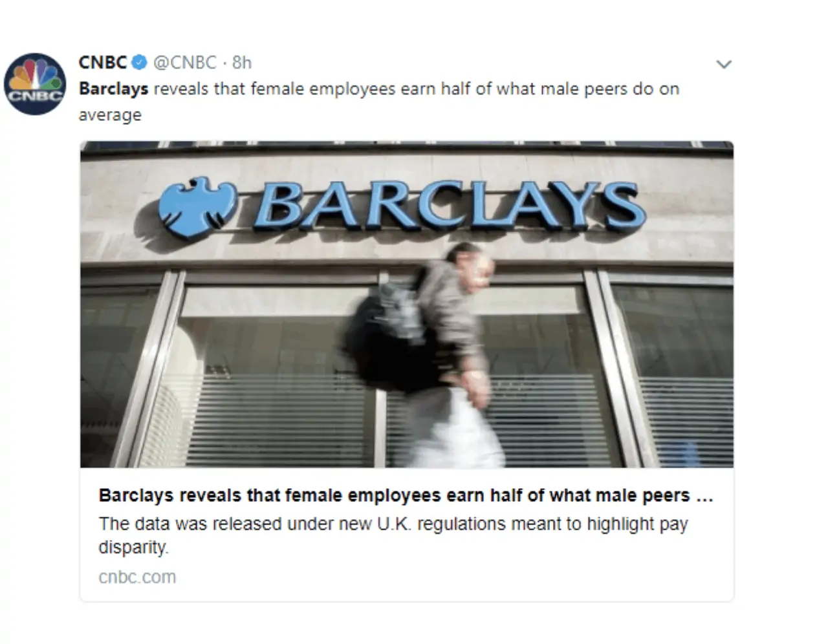This screenshot has height=644, width=828.
Task: Click the bold Barclays word in the tweet
Action: click(114, 89)
